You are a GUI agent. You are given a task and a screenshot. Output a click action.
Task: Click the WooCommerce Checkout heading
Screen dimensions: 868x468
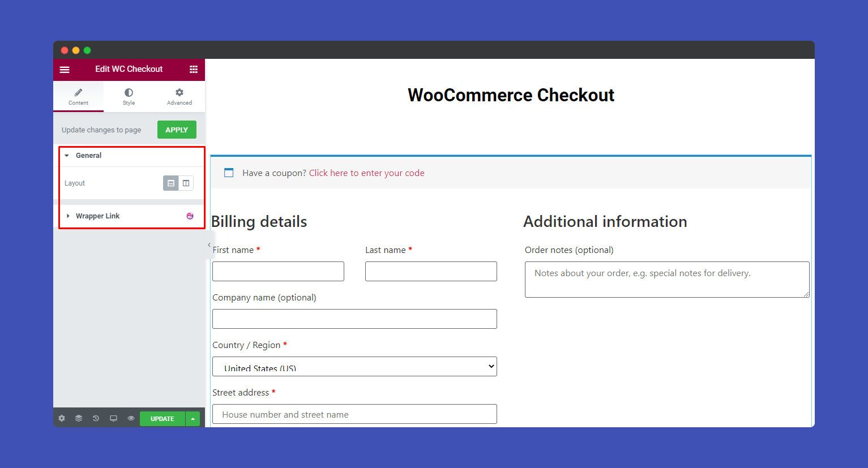tap(511, 95)
